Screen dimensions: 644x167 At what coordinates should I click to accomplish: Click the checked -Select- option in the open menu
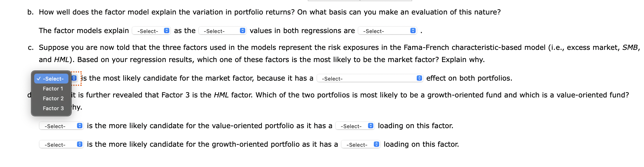tap(52, 78)
